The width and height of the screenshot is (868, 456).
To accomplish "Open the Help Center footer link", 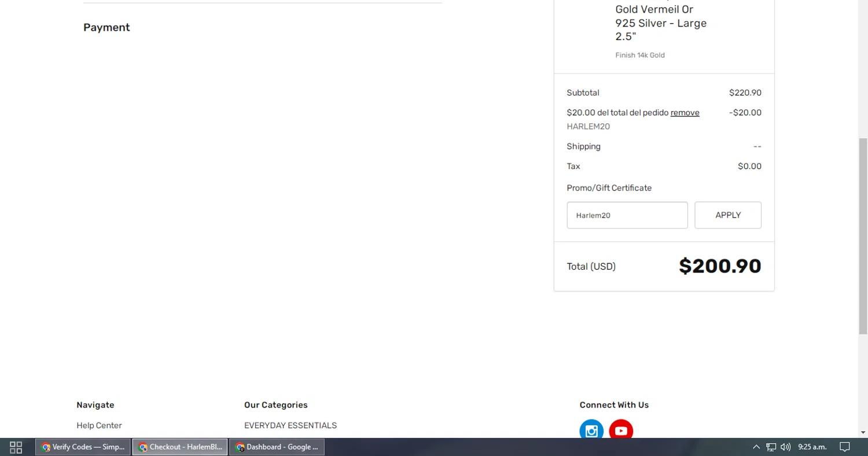I will click(99, 425).
